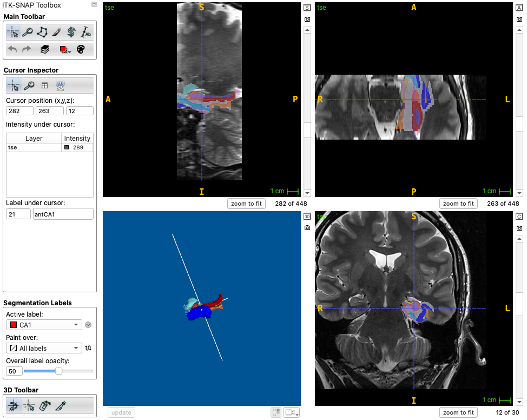Select the Polygon drawing tool
Viewport: 527px width, 420px height.
click(x=42, y=32)
